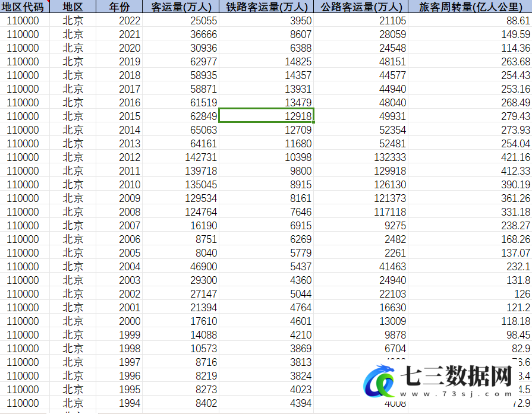Select road value 129918

[x=361, y=170]
